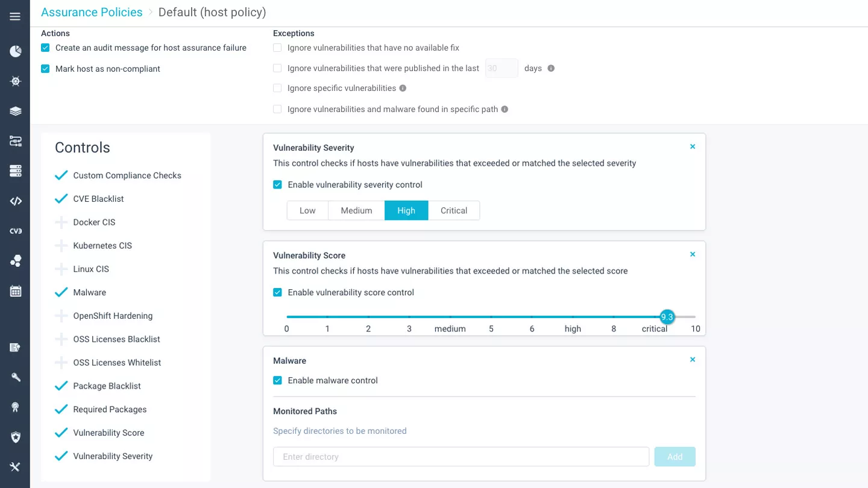The width and height of the screenshot is (868, 488).
Task: Select Low severity level
Action: 307,210
